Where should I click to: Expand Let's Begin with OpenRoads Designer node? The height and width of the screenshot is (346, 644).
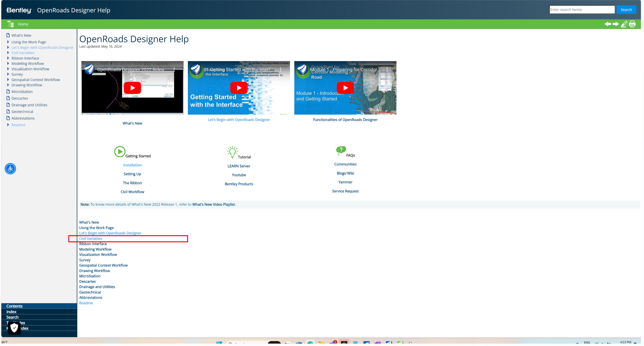pos(8,47)
